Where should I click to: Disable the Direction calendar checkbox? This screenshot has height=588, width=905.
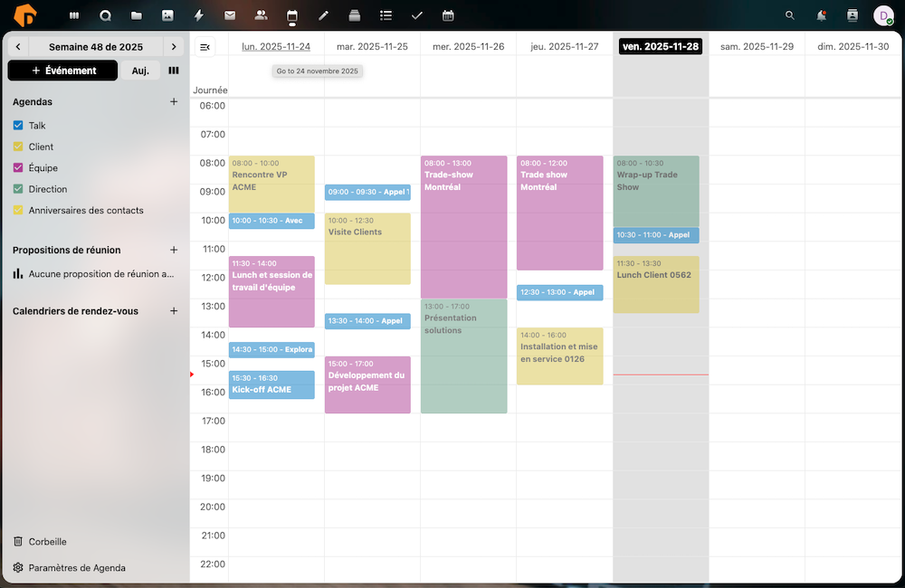click(x=18, y=189)
